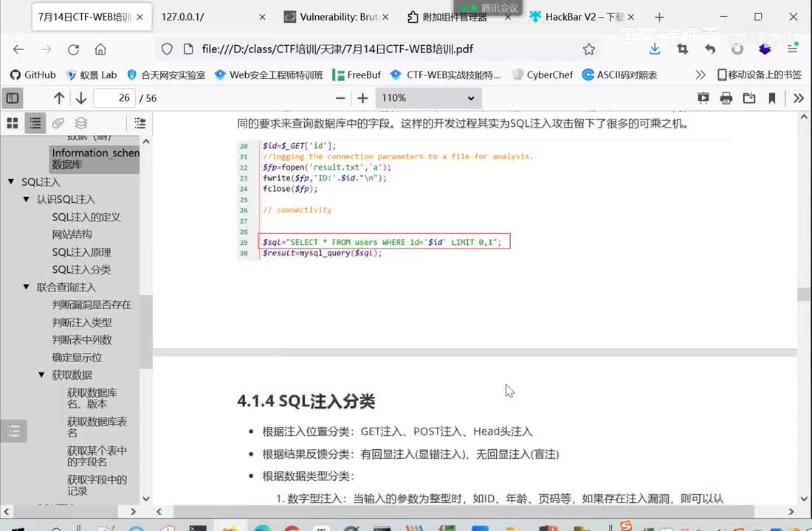Open outline entry 网站结构
812x531 pixels.
[72, 235]
